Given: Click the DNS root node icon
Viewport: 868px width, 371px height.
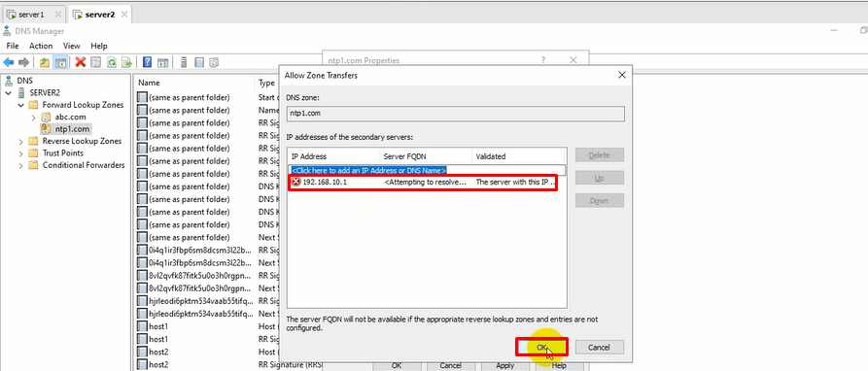Looking at the screenshot, I should [9, 81].
